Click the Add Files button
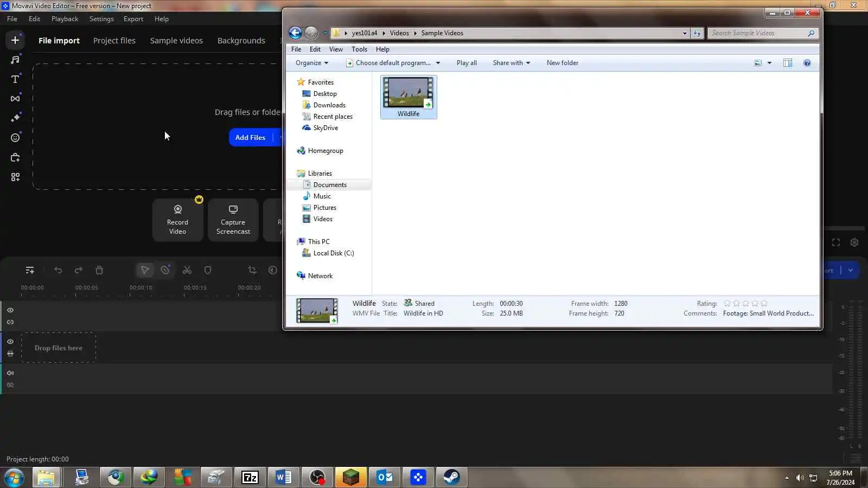 (250, 138)
